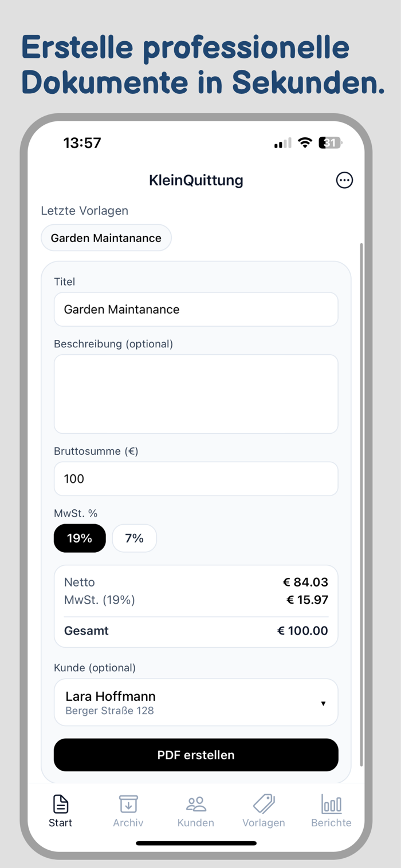Image resolution: width=401 pixels, height=868 pixels.
Task: Expand the Kunde dropdown arrow
Action: [x=323, y=703]
